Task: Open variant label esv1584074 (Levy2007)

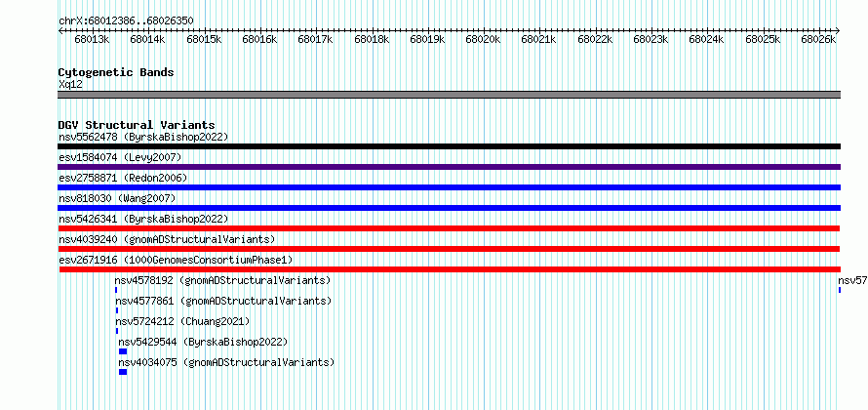Action: click(x=120, y=157)
